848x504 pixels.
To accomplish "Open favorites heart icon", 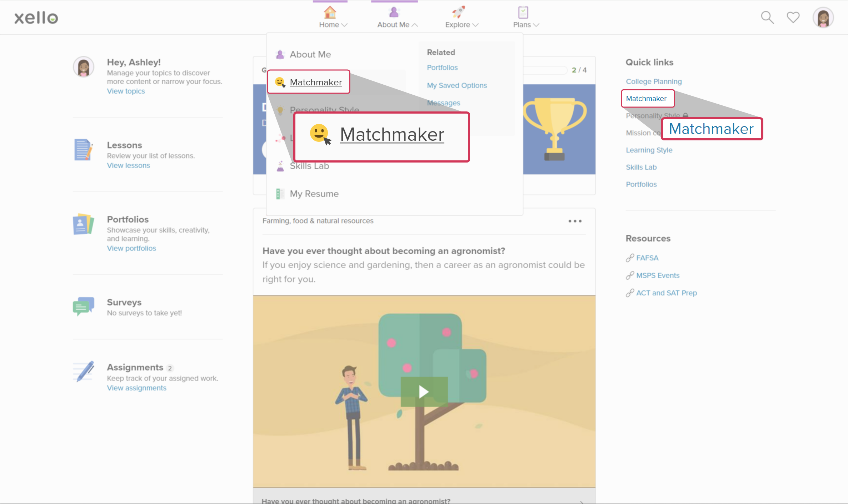I will 793,17.
